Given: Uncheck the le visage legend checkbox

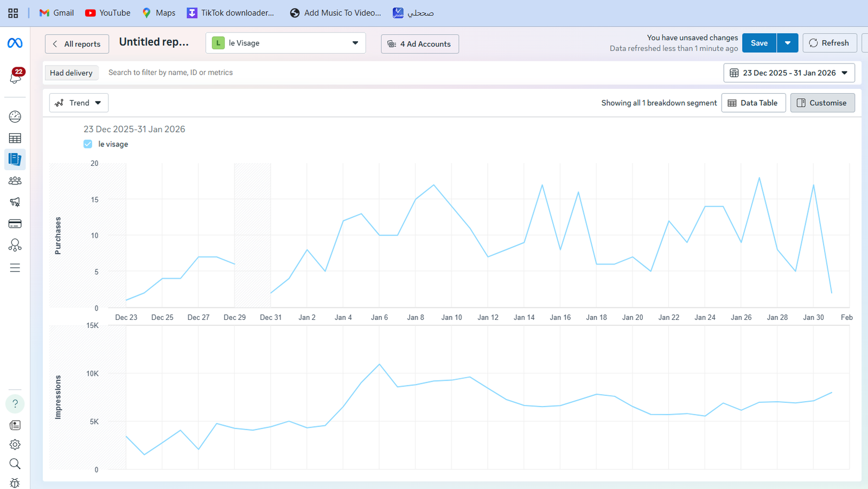Looking at the screenshot, I should coord(88,144).
